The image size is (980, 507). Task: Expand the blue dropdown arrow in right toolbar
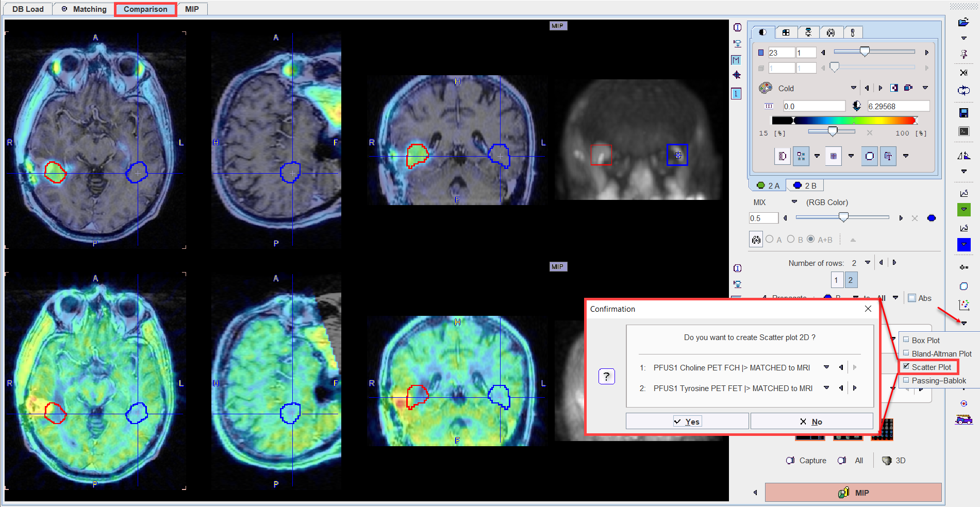point(964,245)
